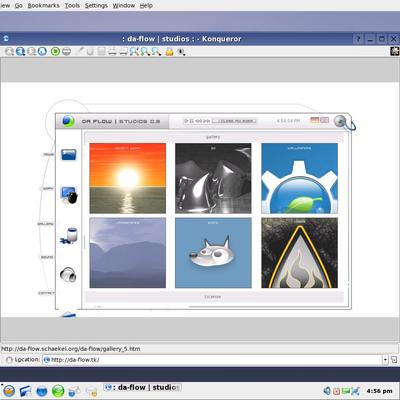
Task: Open the flame triangle logo thumbnail
Action: (299, 253)
